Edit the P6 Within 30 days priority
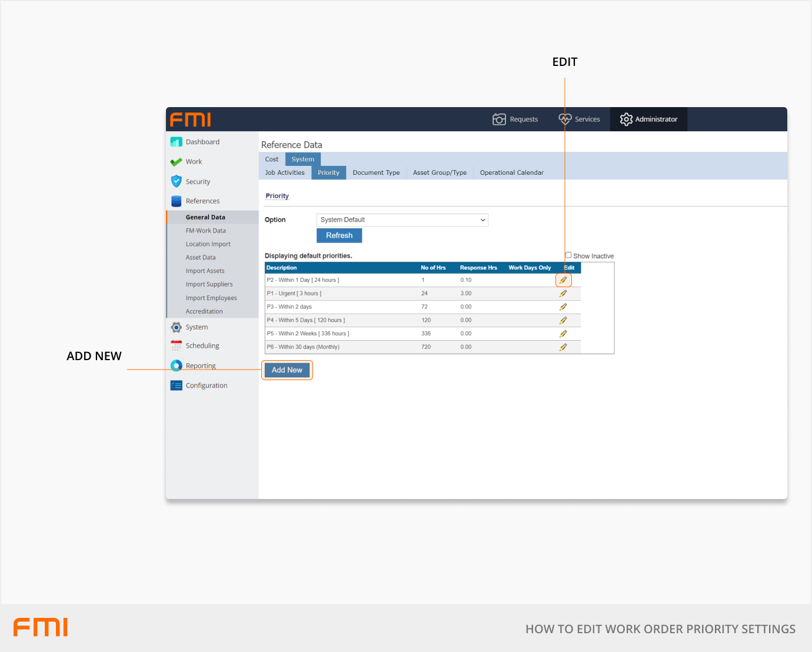Screen dimensions: 812x652 point(563,347)
